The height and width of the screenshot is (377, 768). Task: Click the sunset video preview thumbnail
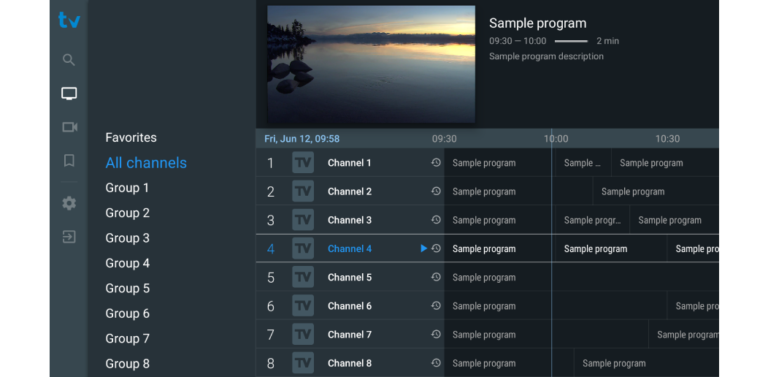click(371, 64)
